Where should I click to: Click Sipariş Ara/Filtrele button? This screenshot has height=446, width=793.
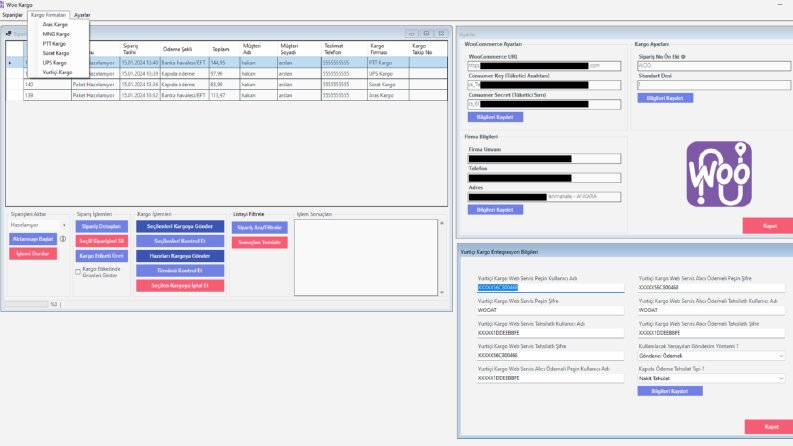pyautogui.click(x=259, y=228)
